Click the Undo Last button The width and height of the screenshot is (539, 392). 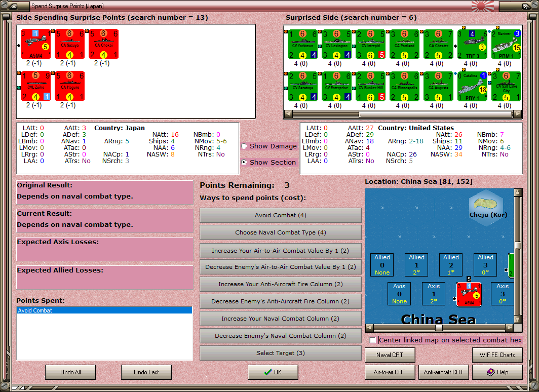[146, 372]
